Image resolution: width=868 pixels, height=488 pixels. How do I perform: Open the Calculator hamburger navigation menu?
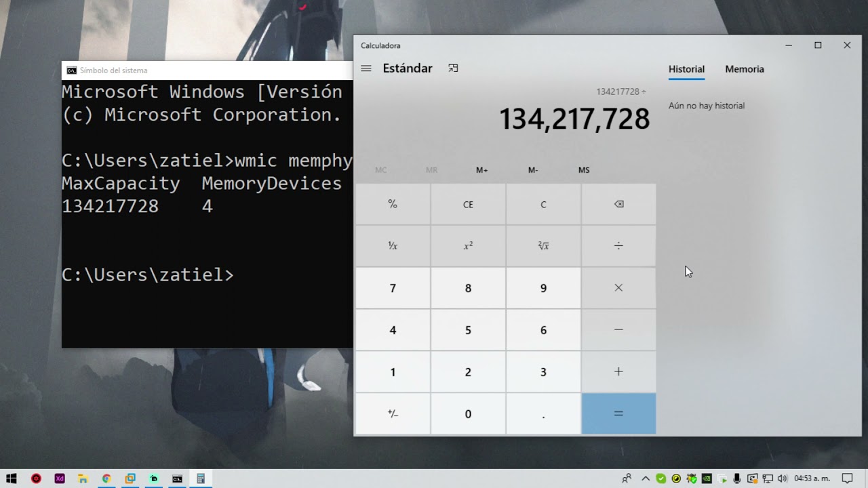[x=366, y=68]
